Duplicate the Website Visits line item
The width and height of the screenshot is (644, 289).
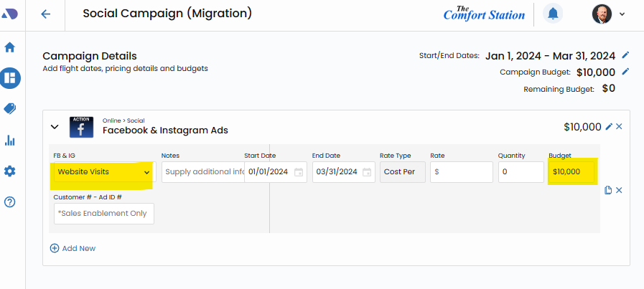pyautogui.click(x=607, y=190)
